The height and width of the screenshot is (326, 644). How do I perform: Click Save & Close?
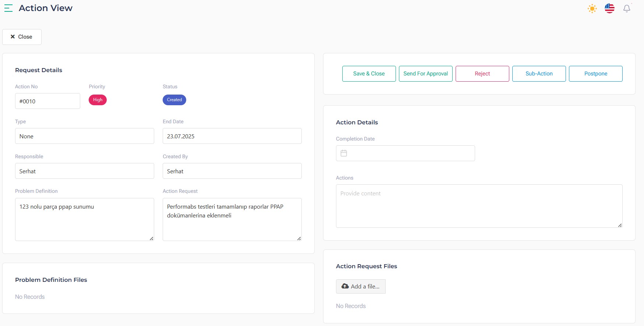click(369, 74)
